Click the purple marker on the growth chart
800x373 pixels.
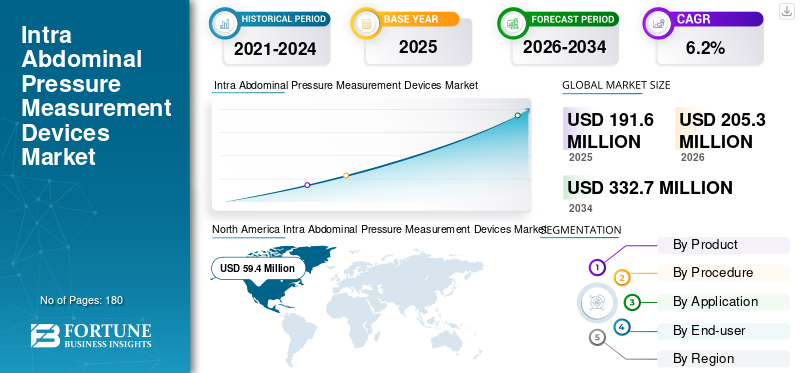coord(307,185)
